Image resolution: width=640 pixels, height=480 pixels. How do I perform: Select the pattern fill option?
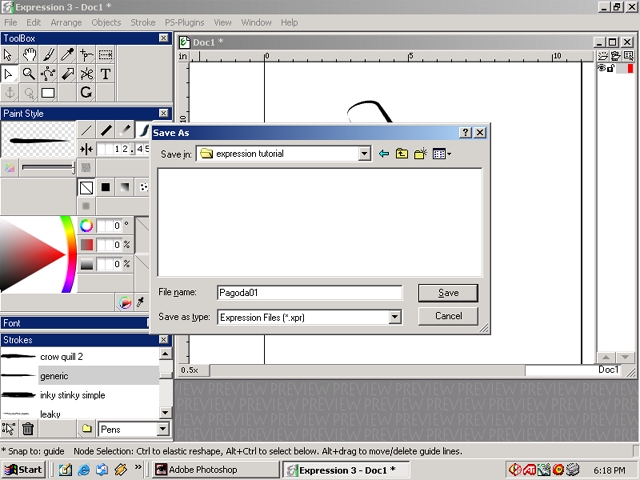[143, 187]
